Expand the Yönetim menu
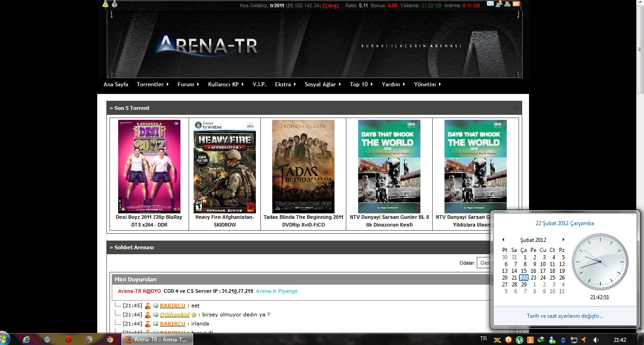The height and width of the screenshot is (345, 644). (427, 84)
